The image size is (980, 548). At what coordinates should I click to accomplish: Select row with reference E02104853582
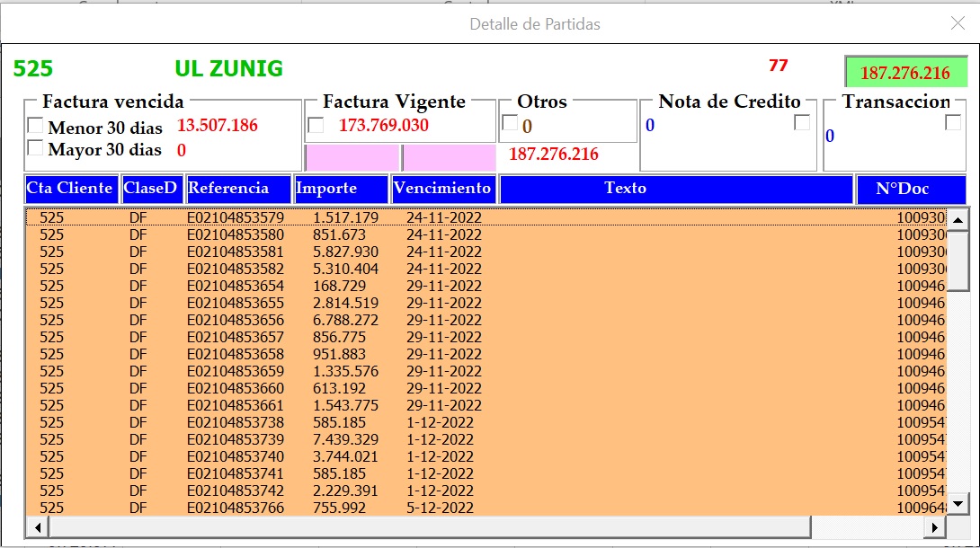tap(486, 269)
